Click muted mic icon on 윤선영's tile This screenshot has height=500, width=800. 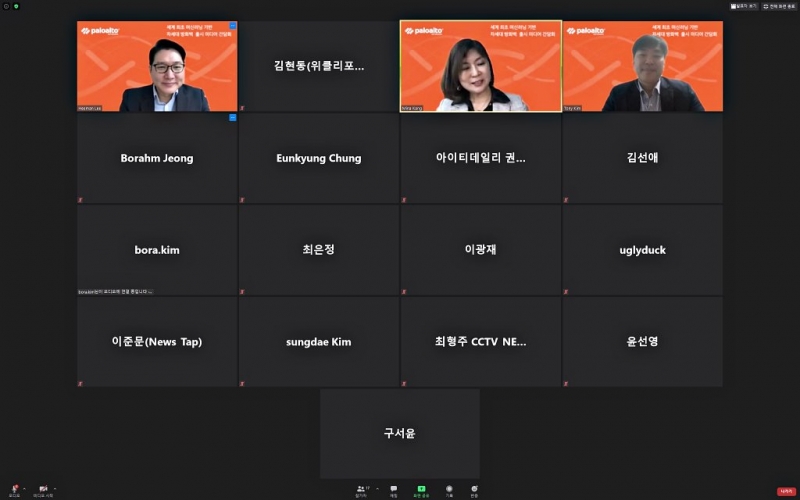[566, 384]
